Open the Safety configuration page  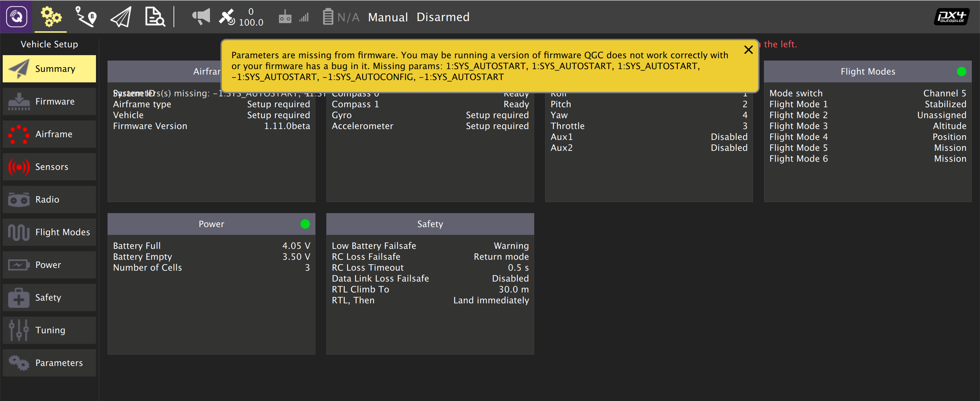coord(49,297)
